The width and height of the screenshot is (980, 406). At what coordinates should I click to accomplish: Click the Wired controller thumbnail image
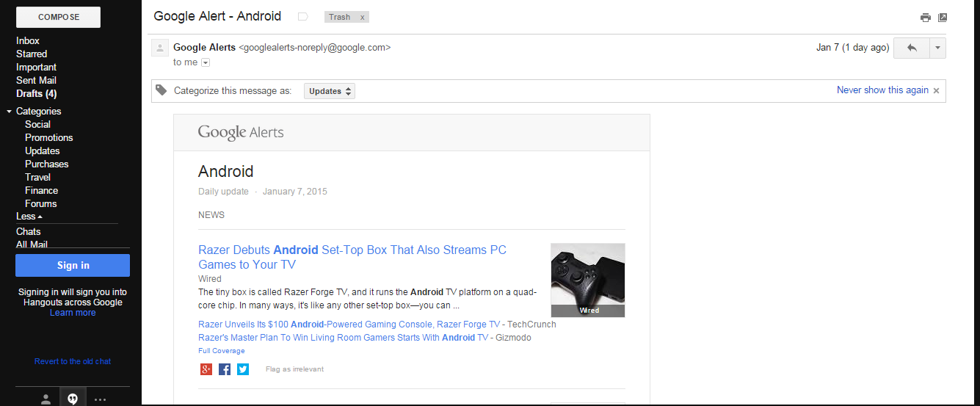(588, 280)
